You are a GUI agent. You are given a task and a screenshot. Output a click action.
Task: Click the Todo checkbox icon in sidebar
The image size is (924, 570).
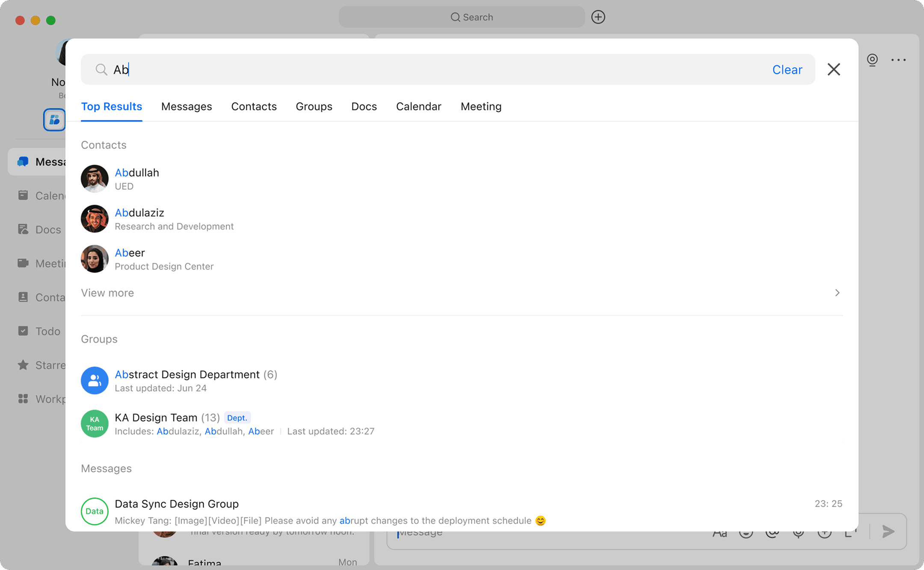tap(23, 331)
